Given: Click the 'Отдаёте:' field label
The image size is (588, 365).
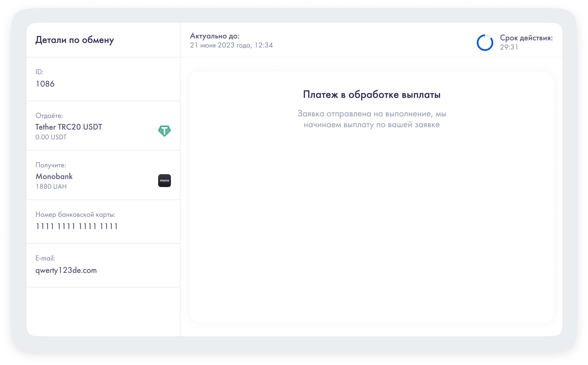Looking at the screenshot, I should click(49, 116).
